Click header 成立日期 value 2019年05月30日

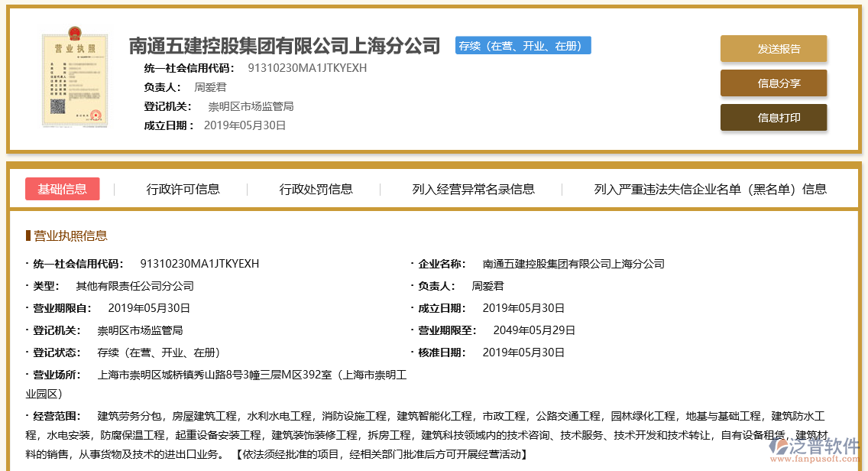coord(245,126)
